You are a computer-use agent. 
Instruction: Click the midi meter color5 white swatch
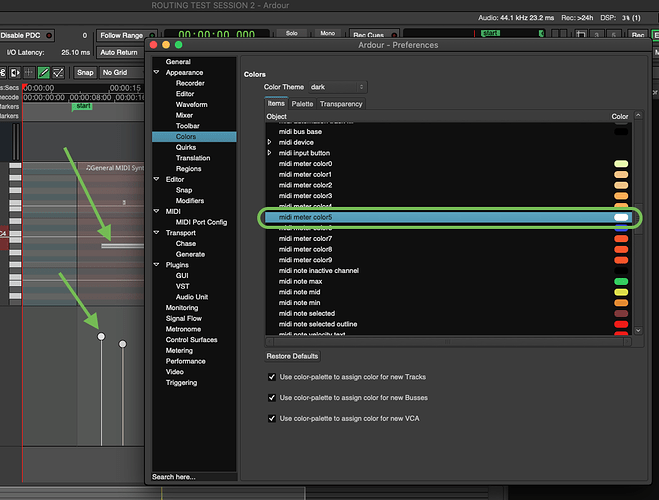tap(621, 217)
